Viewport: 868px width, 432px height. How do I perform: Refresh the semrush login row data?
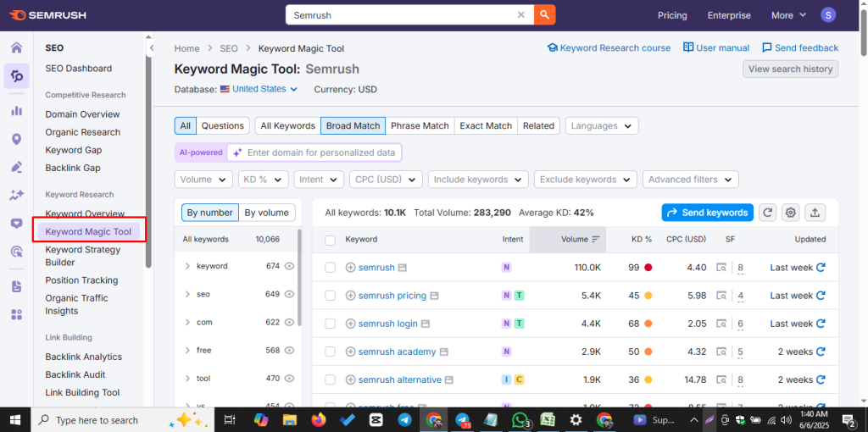pos(821,324)
